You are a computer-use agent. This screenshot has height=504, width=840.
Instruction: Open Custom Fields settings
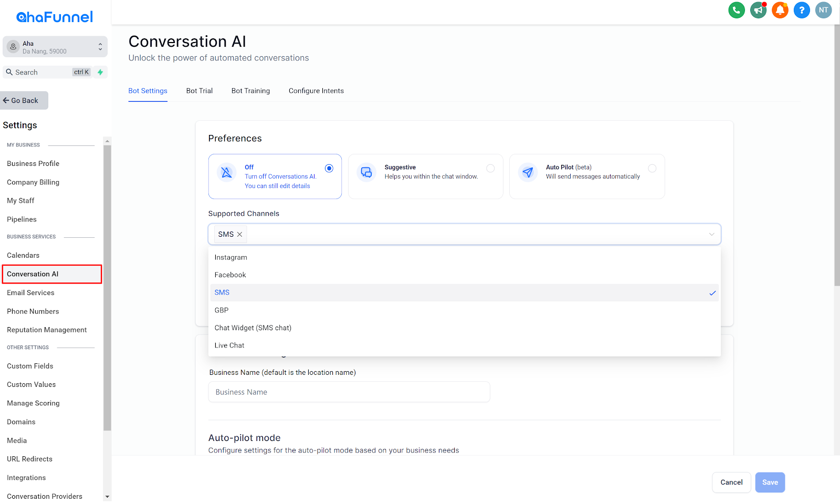click(30, 366)
